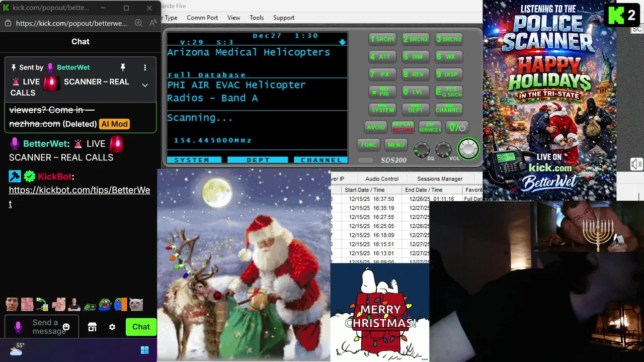
Task: Open the Comm Port menu
Action: [x=202, y=18]
